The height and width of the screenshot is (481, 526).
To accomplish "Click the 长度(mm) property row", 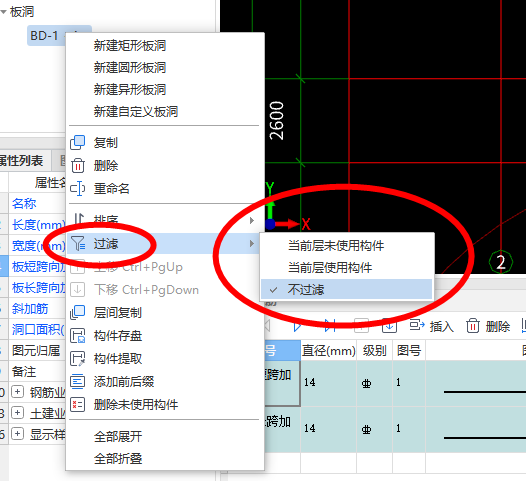I will coord(33,225).
